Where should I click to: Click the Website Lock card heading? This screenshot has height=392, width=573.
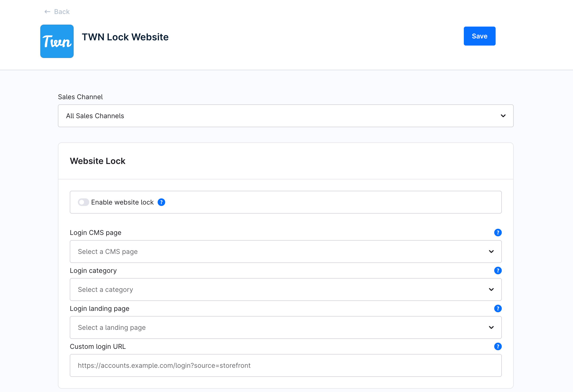pyautogui.click(x=98, y=161)
